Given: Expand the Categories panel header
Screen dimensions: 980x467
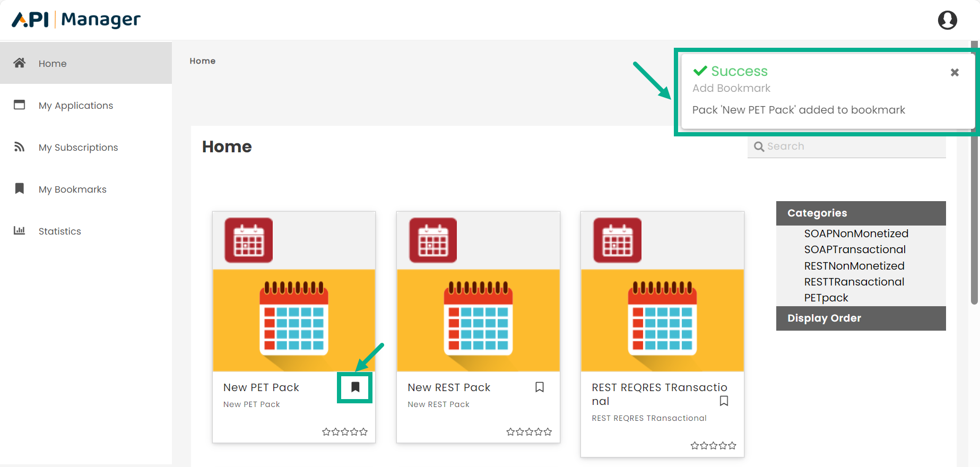Looking at the screenshot, I should [860, 213].
